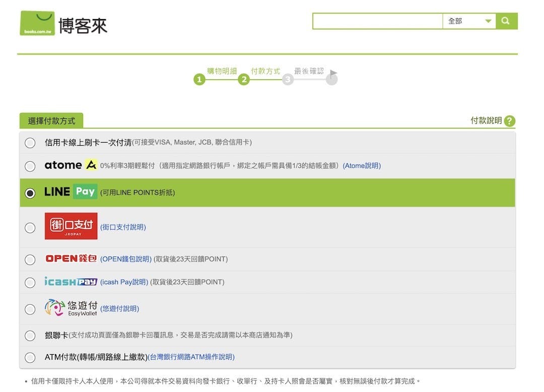Select the LINE Pay radio button
The width and height of the screenshot is (544, 392).
(x=30, y=193)
